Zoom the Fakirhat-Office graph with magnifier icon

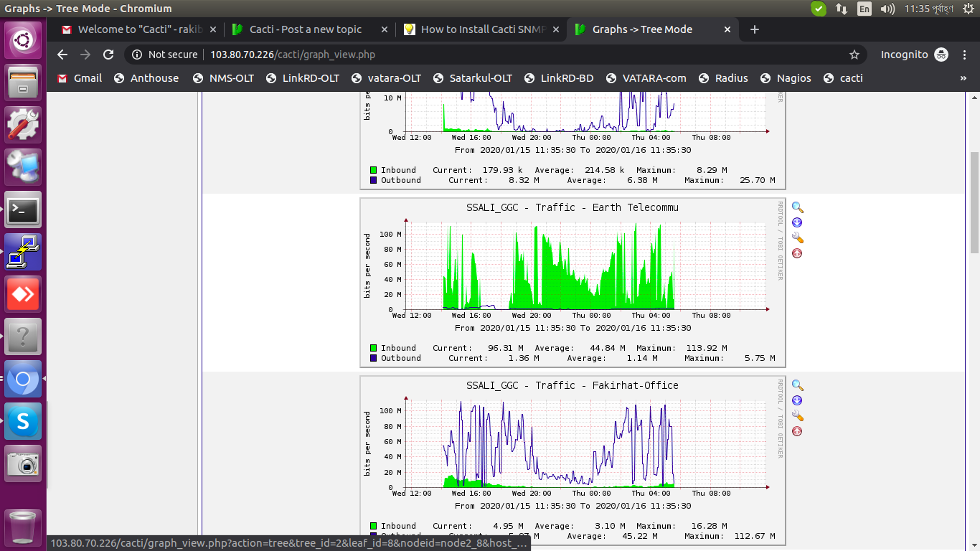[x=797, y=385]
